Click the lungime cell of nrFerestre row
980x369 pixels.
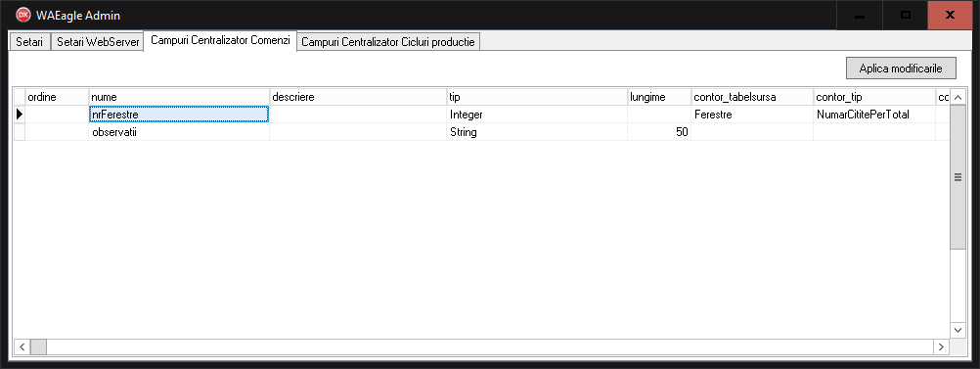pyautogui.click(x=659, y=115)
